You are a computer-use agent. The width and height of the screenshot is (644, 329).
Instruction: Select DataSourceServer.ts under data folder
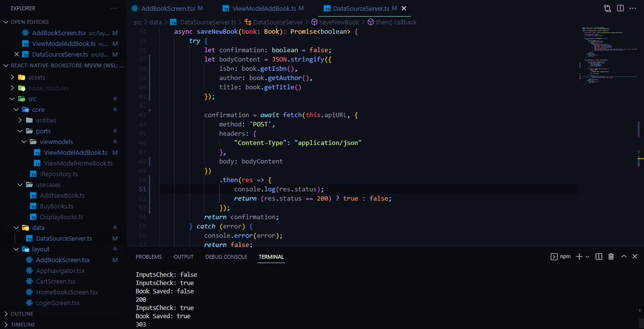click(63, 238)
